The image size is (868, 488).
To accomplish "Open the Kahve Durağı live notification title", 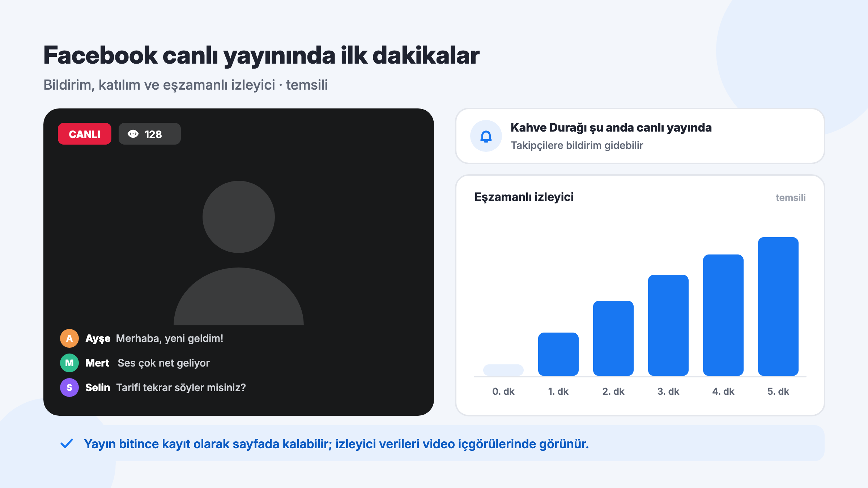I will coord(611,128).
